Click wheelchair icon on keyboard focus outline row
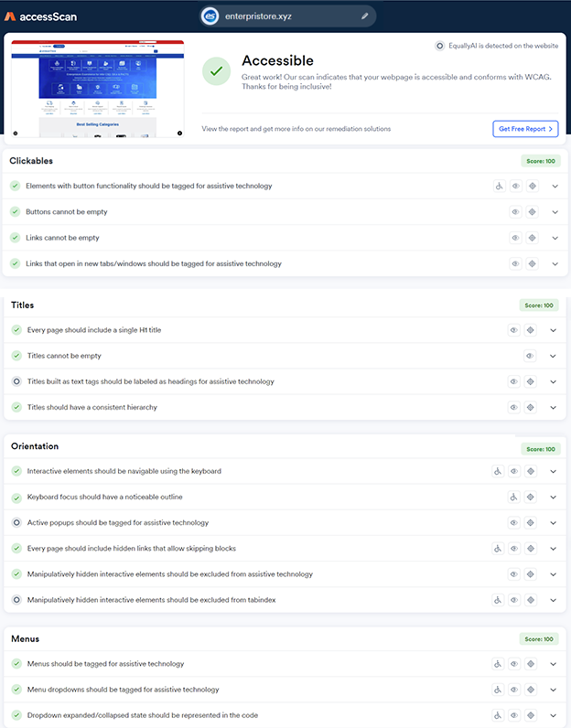 pos(514,498)
